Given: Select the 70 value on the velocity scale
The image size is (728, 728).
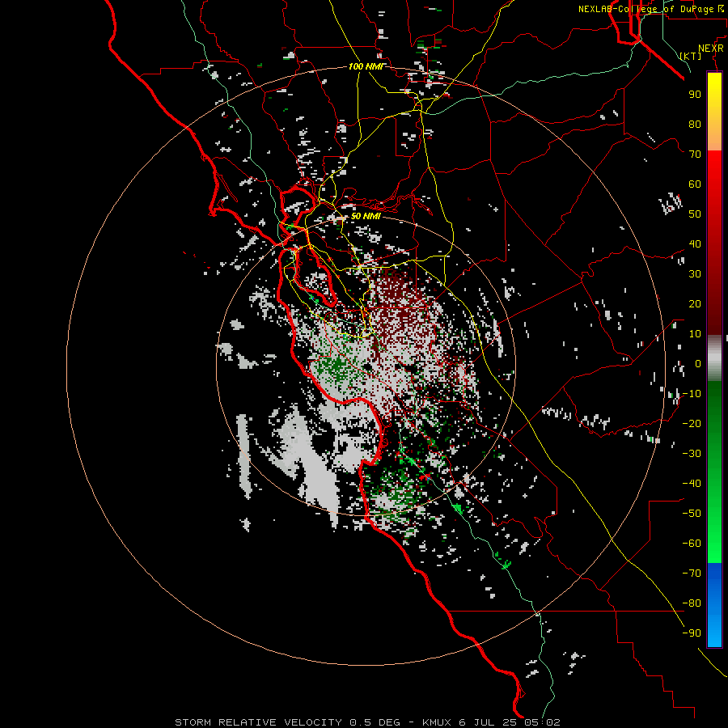Looking at the screenshot, I should tap(695, 154).
